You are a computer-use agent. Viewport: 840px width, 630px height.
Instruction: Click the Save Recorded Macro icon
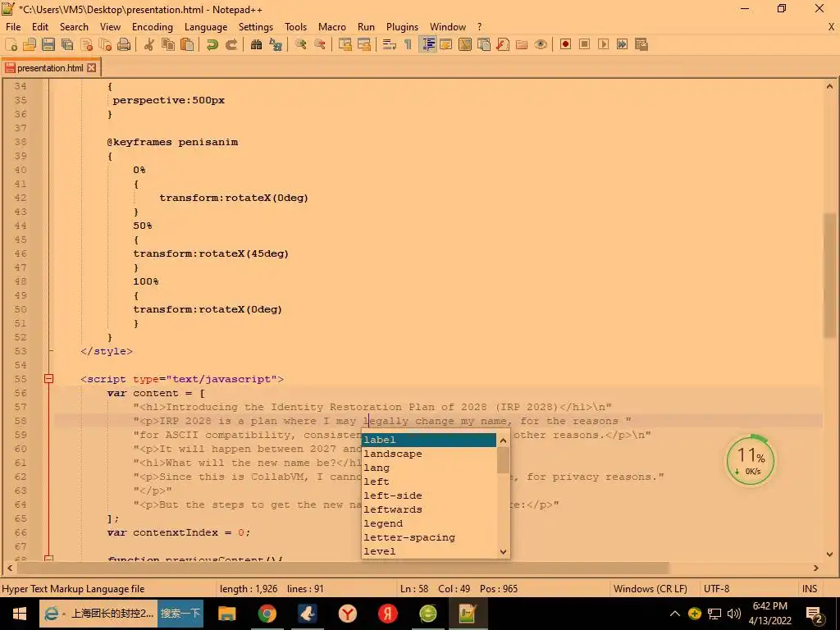point(641,44)
